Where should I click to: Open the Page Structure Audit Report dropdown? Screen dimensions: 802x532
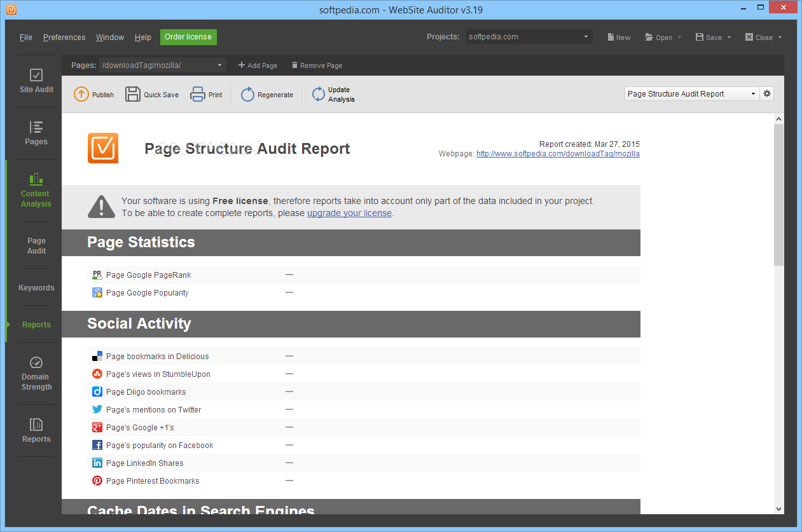[692, 93]
